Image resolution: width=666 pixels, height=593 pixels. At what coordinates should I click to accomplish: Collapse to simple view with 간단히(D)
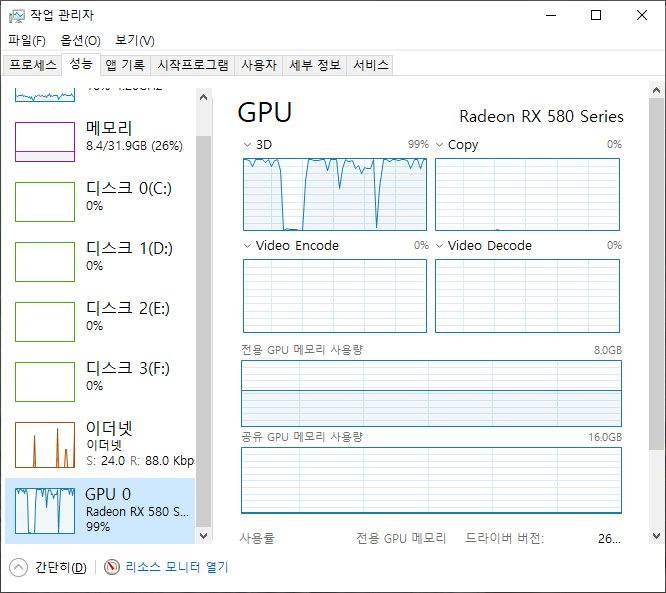pos(60,568)
